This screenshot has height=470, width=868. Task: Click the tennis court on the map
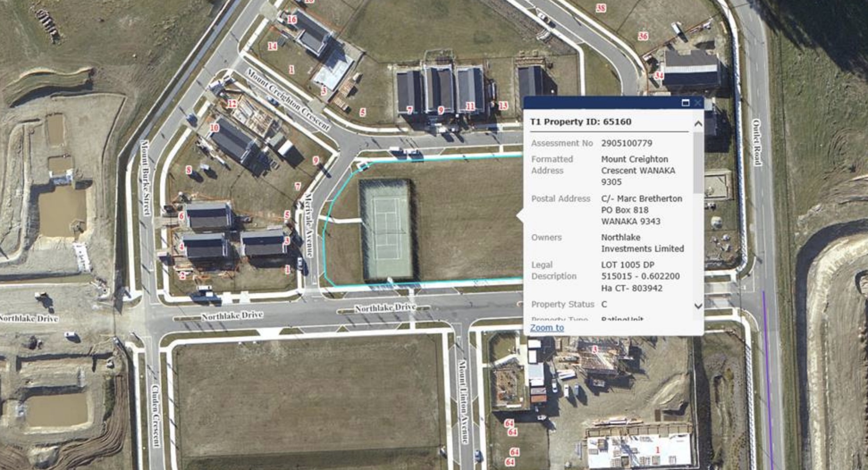pos(386,230)
